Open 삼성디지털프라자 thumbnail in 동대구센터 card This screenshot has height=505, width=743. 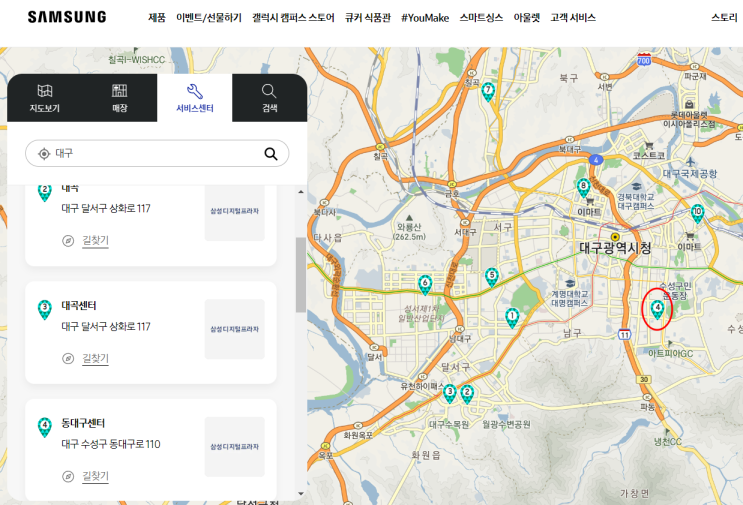(x=235, y=447)
